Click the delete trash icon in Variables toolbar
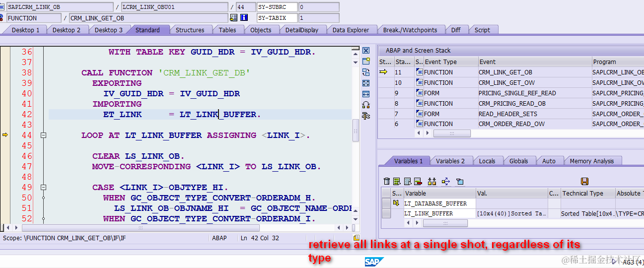This screenshot has width=644, height=268. [x=387, y=182]
